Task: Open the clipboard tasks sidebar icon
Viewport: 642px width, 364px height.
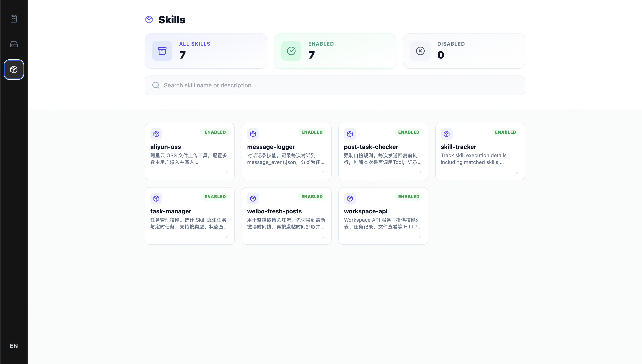Action: tap(14, 19)
